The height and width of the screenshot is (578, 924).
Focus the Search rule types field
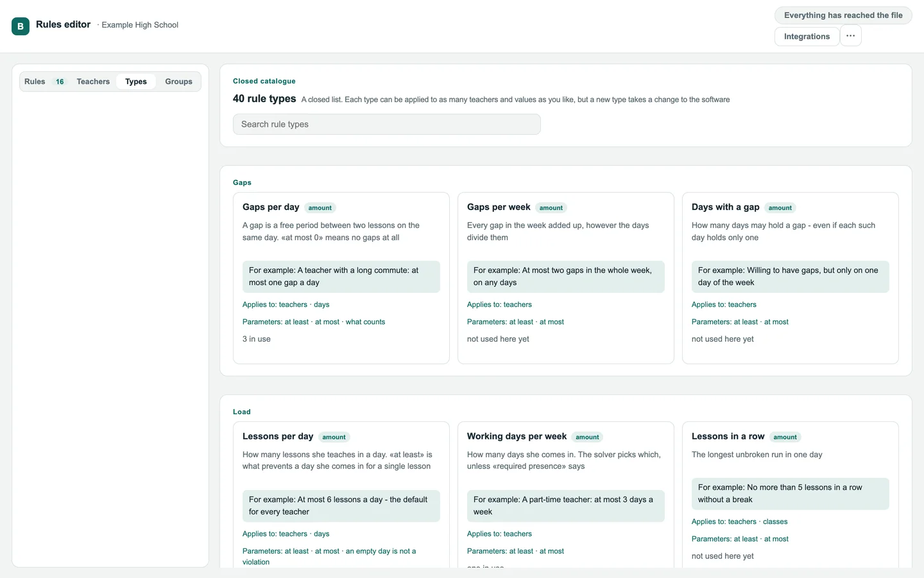point(387,125)
